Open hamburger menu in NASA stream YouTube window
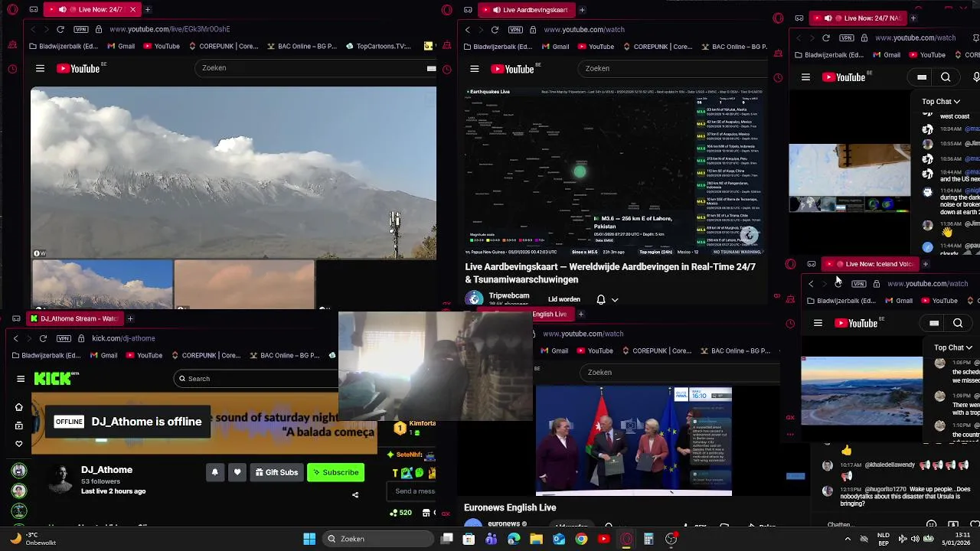 [x=805, y=77]
